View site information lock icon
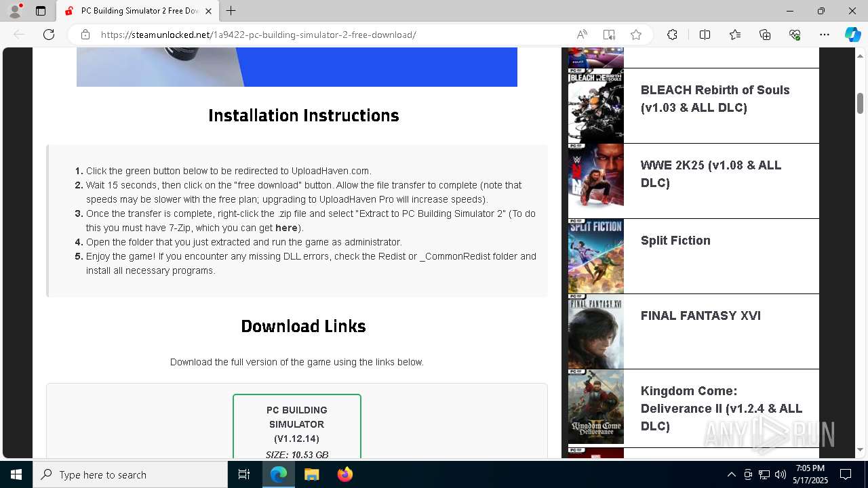The height and width of the screenshot is (488, 868). coord(85,35)
